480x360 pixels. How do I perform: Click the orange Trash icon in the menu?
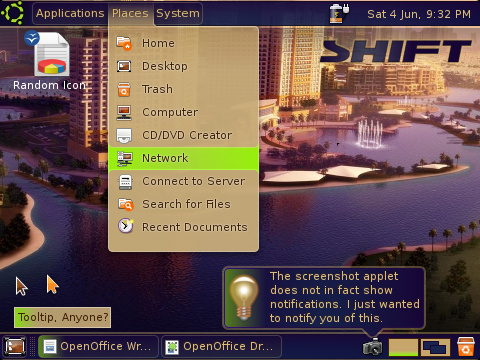tap(124, 89)
